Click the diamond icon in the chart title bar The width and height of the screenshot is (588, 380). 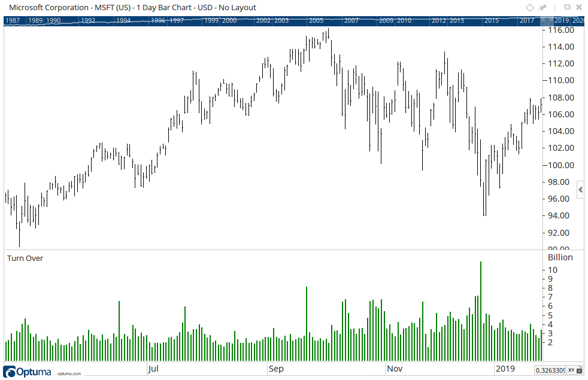click(x=529, y=8)
